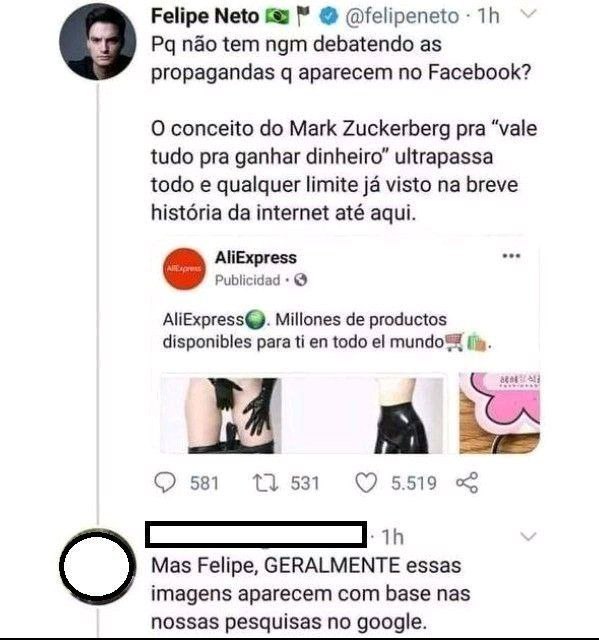Retweet Felipe Neto's tweet
Image resolution: width=599 pixels, height=640 pixels.
(x=266, y=483)
